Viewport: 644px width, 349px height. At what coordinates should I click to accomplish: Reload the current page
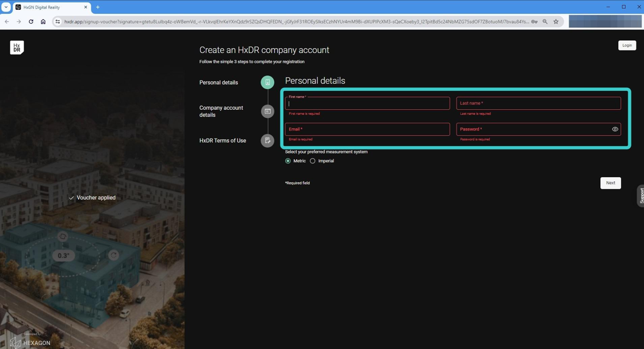(x=31, y=21)
